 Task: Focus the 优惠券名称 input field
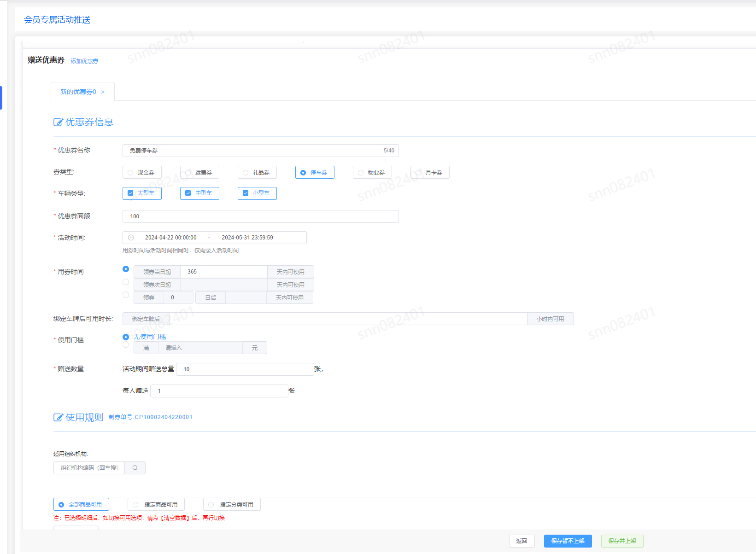(x=261, y=151)
